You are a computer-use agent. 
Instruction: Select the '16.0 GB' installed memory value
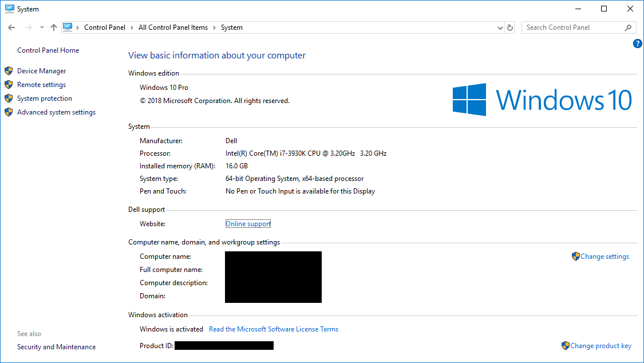point(236,166)
